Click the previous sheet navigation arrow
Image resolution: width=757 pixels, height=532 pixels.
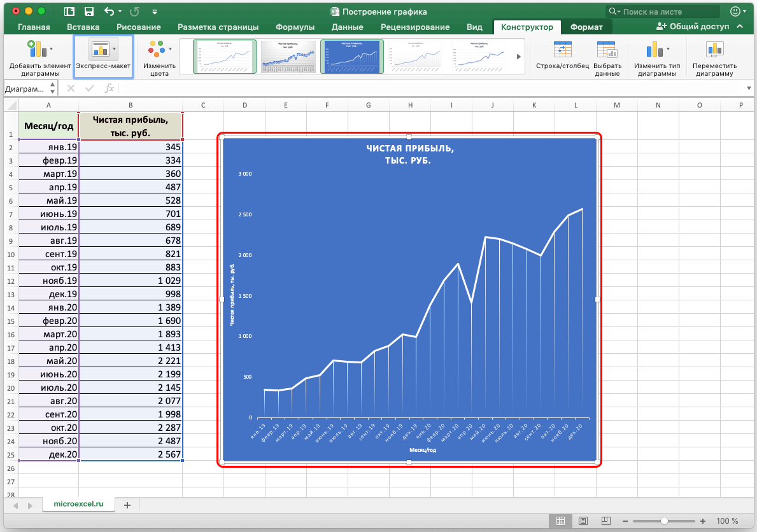[x=16, y=505]
